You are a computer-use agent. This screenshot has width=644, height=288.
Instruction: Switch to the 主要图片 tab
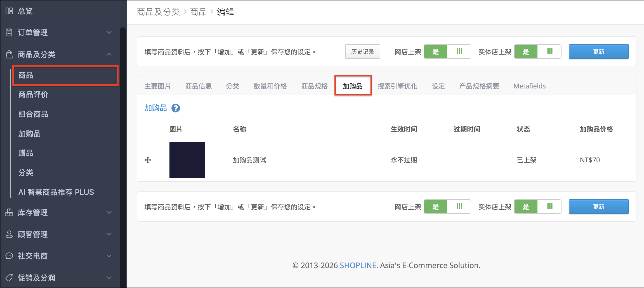(157, 86)
